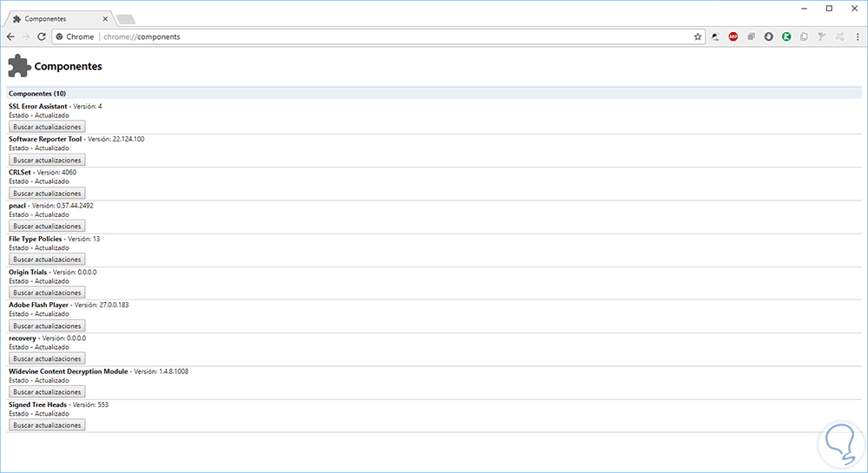Open the Adblock Plus extension icon

tap(733, 36)
